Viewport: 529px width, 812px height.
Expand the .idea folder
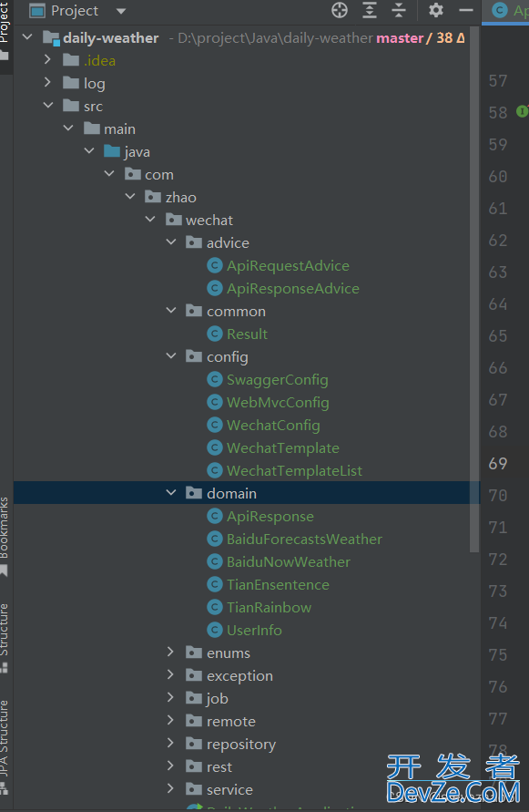click(47, 59)
